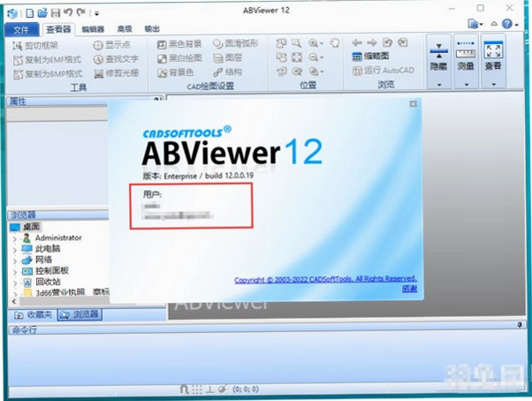Image resolution: width=532 pixels, height=401 pixels.
Task: Expand the 网络 tree node
Action: coord(15,261)
